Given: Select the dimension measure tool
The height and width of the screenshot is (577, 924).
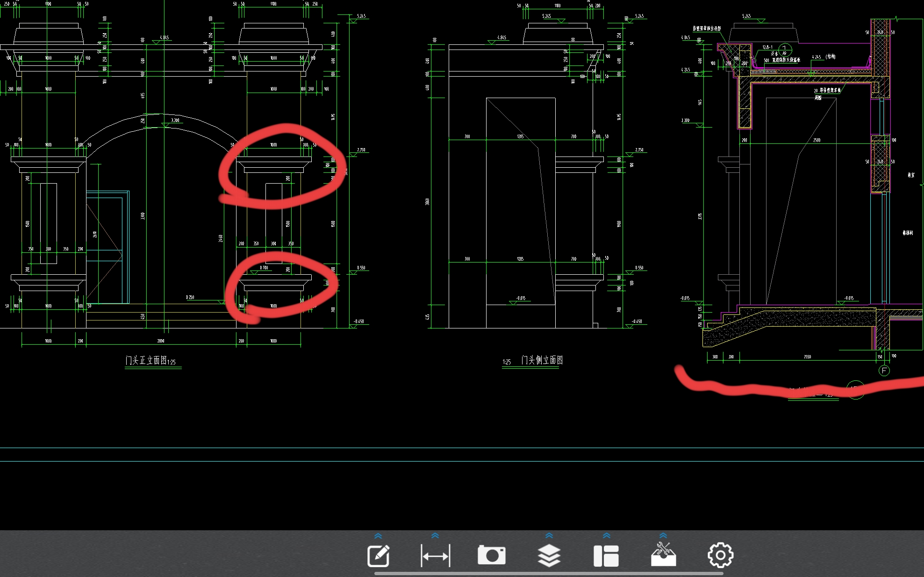Looking at the screenshot, I should pyautogui.click(x=435, y=556).
